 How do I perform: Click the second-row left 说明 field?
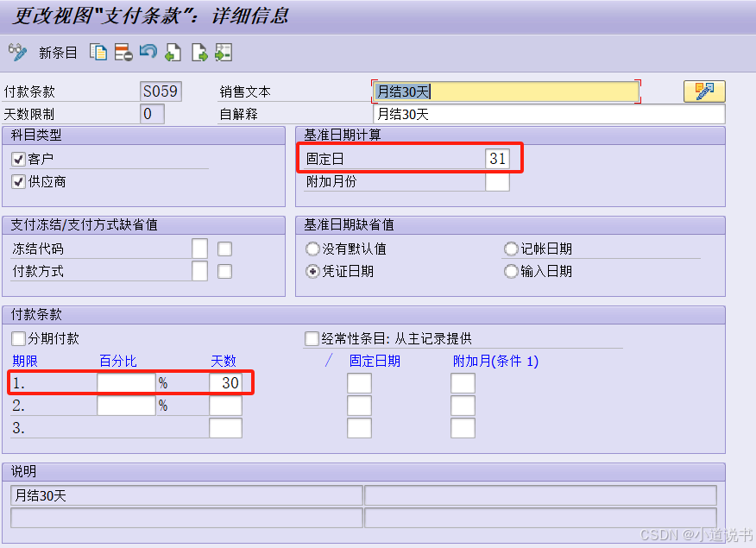(186, 518)
